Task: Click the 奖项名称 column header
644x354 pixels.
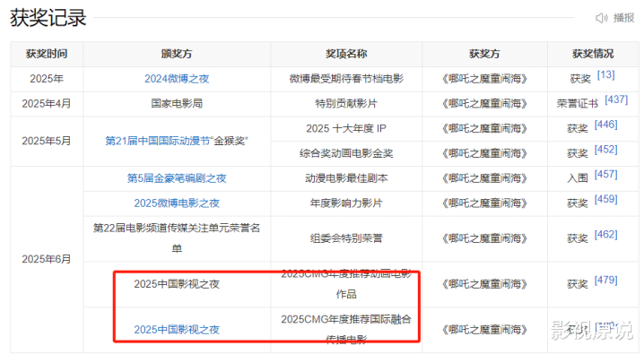Action: click(x=346, y=54)
